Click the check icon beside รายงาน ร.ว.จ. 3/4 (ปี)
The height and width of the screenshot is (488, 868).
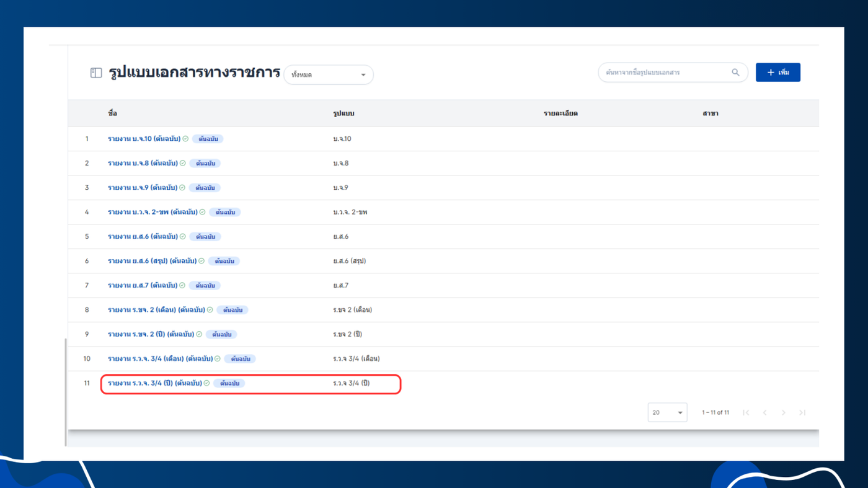207,383
